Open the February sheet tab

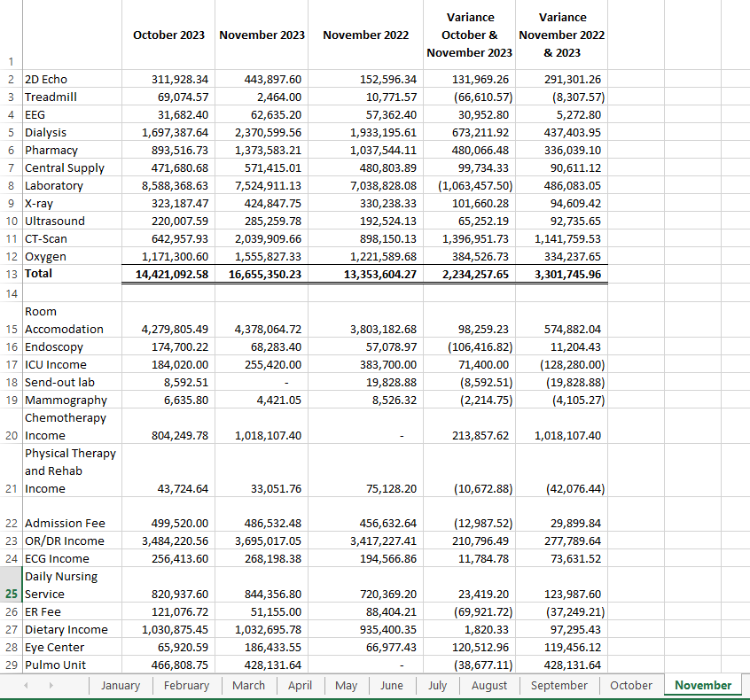pos(186,685)
